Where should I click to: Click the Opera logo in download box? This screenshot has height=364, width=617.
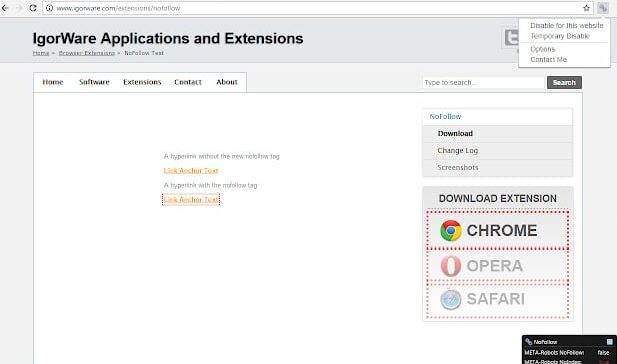451,266
